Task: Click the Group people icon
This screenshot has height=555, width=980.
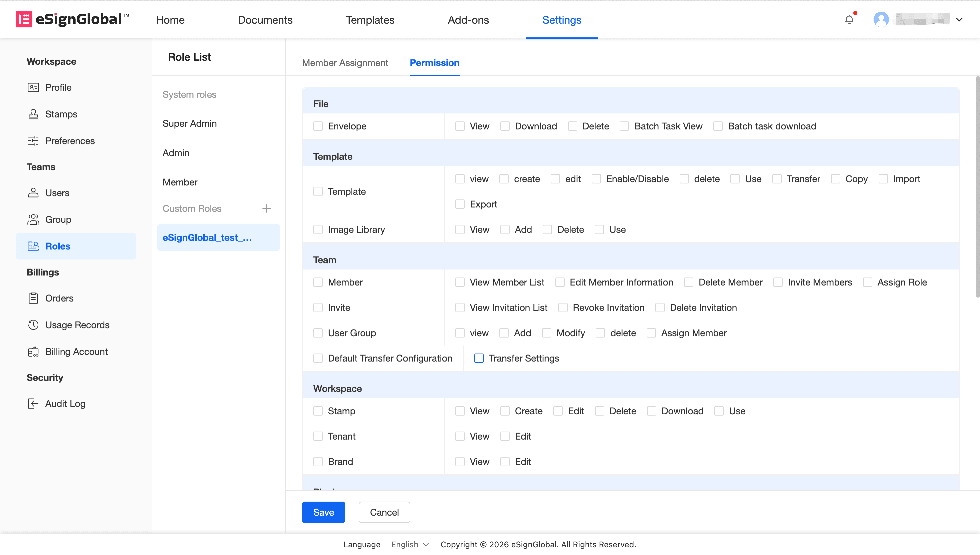Action: [x=33, y=219]
